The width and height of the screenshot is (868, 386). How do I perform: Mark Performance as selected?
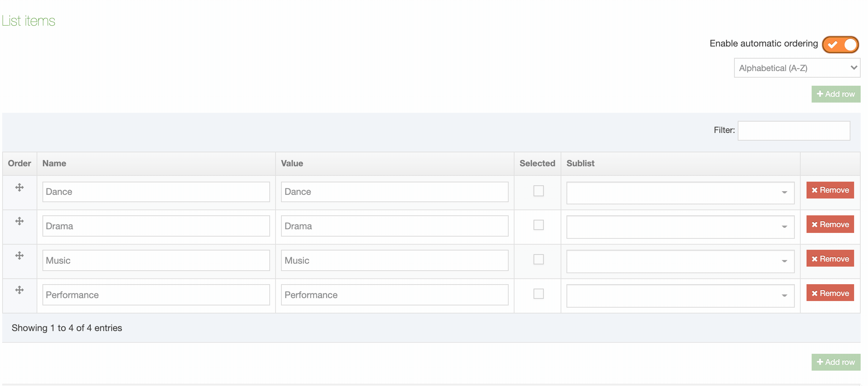coord(538,294)
